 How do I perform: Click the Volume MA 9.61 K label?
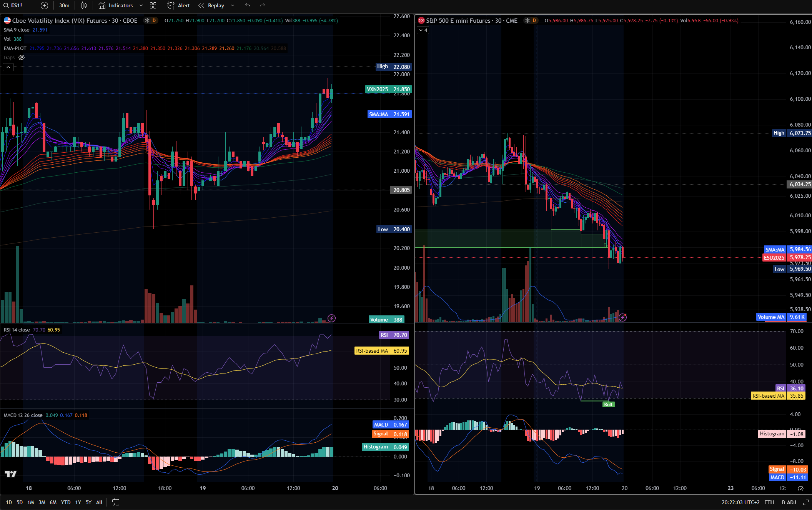(781, 317)
